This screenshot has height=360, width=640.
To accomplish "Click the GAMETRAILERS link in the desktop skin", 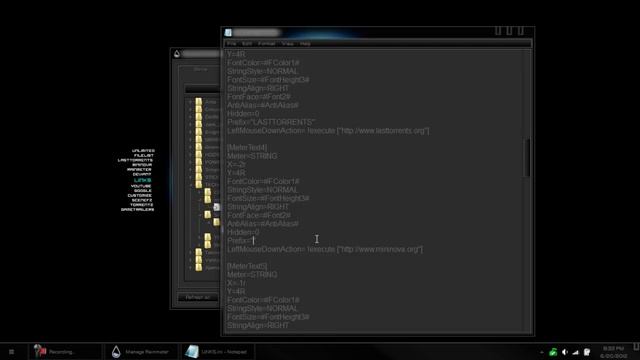I will (138, 209).
